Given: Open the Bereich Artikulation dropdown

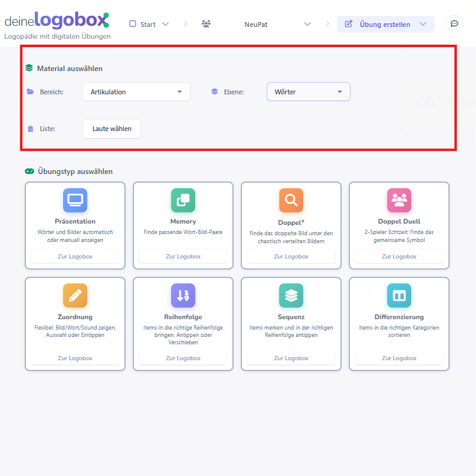Looking at the screenshot, I should coord(137,92).
